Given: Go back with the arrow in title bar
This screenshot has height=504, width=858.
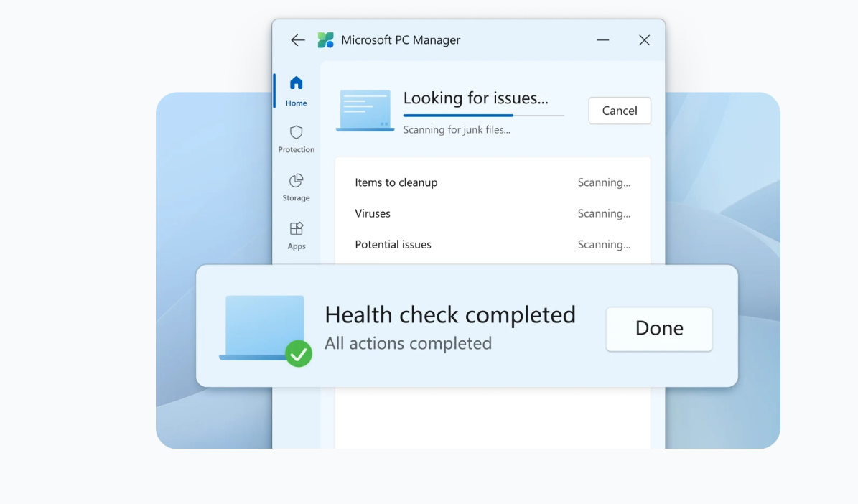Looking at the screenshot, I should click(298, 40).
